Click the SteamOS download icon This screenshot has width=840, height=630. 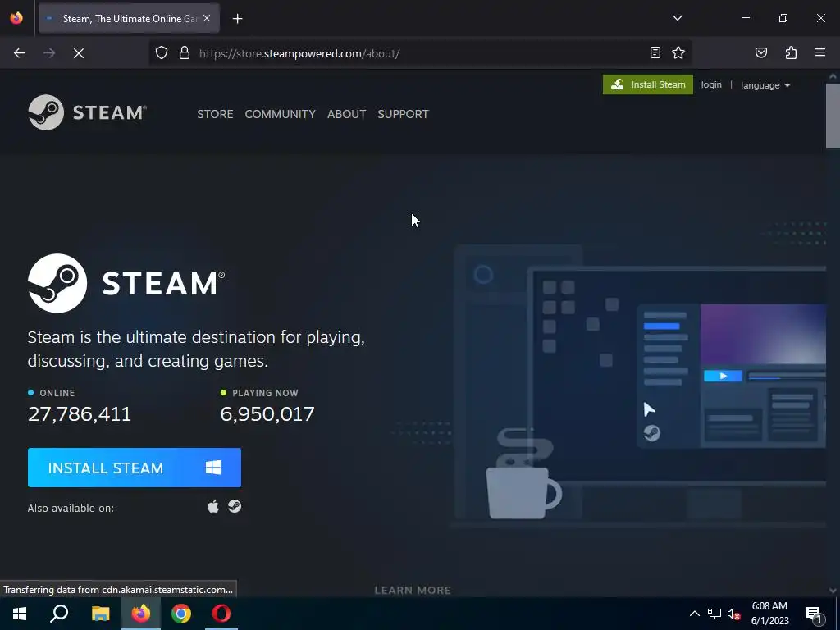(x=235, y=506)
